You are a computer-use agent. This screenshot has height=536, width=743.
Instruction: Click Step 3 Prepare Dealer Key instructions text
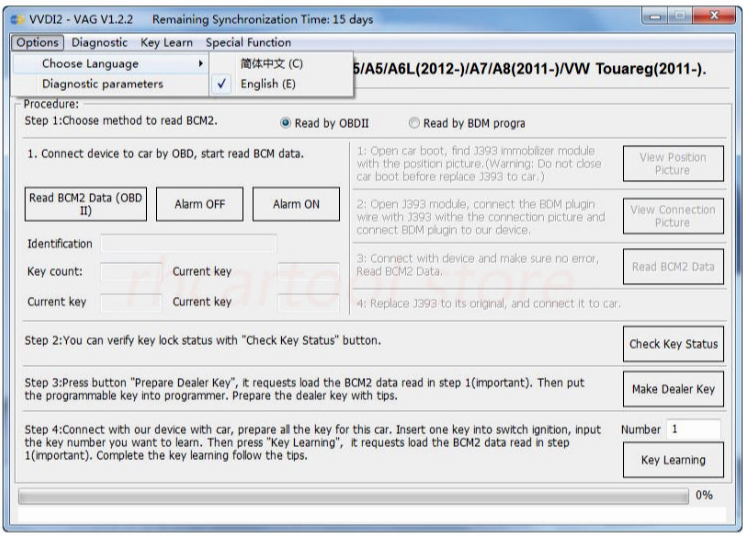[305, 389]
